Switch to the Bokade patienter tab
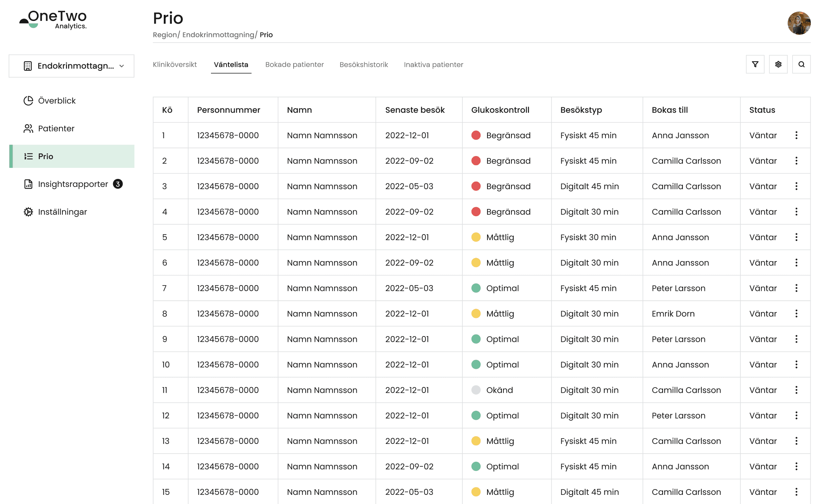 click(x=294, y=64)
